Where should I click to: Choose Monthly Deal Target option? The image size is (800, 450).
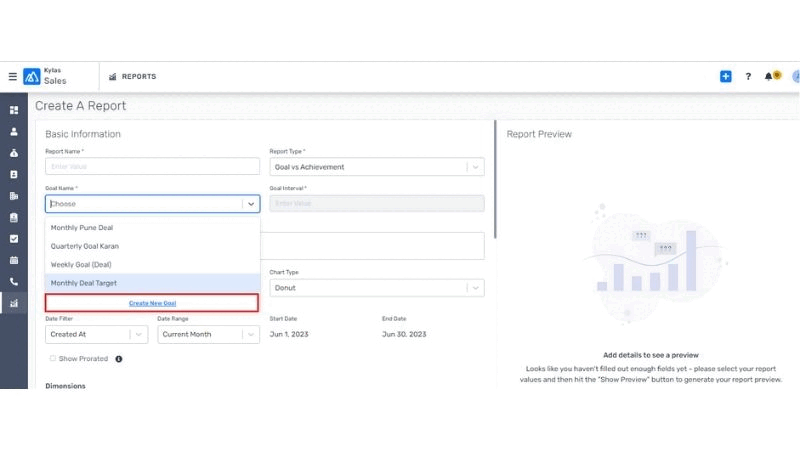(x=152, y=283)
